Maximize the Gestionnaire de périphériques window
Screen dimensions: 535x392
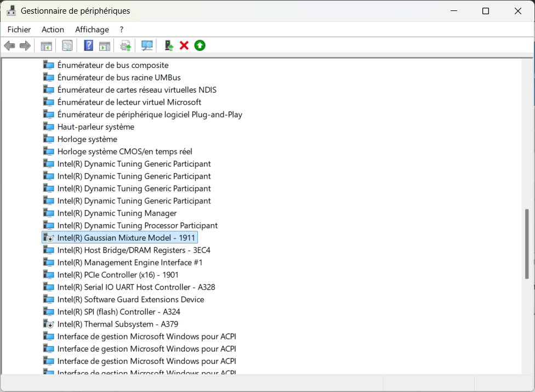[486, 11]
